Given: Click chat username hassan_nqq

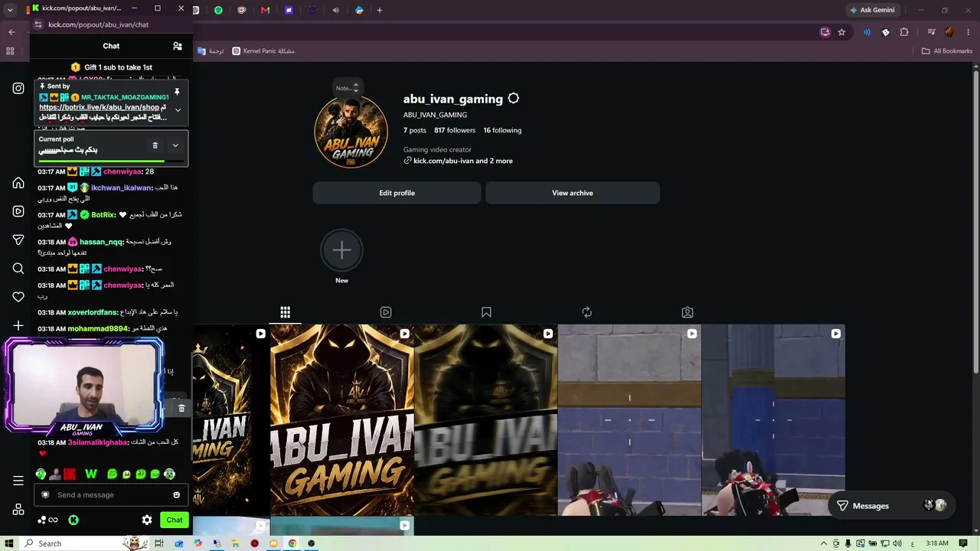Looking at the screenshot, I should coord(101,242).
